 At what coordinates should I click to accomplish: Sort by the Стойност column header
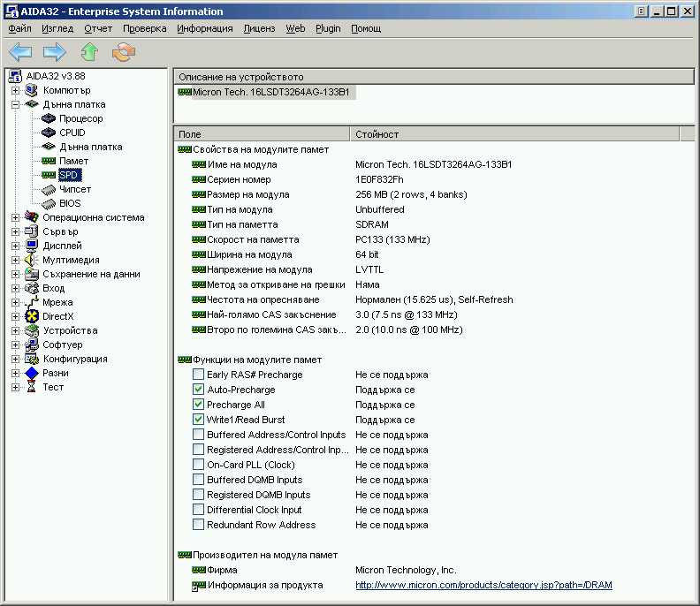(514, 134)
